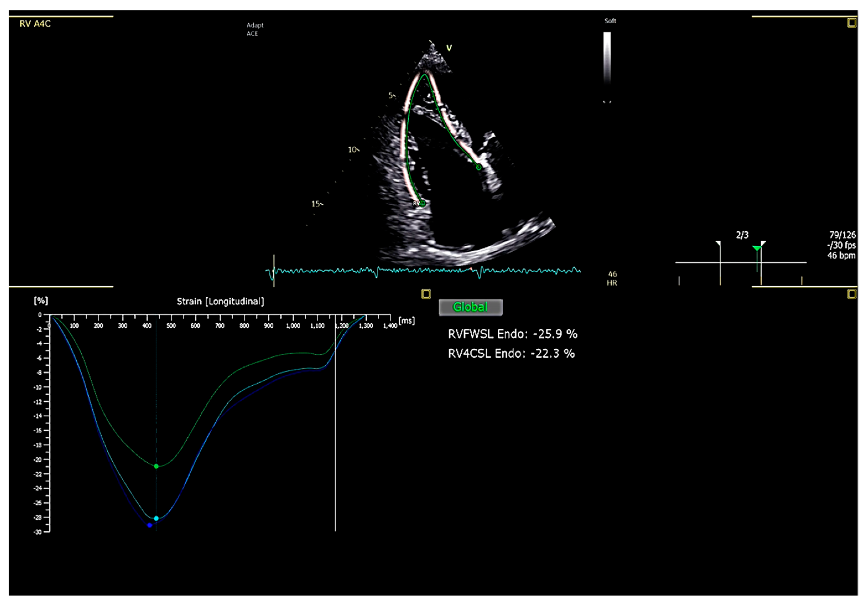Screen dimensions: 868x608
Task: Click the Global button
Action: coord(470,307)
